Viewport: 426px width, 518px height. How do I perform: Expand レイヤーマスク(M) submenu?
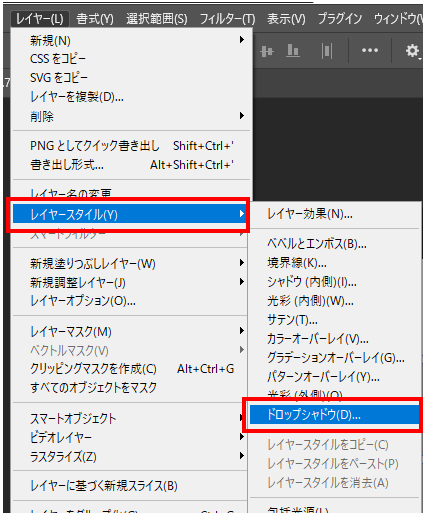(130, 331)
